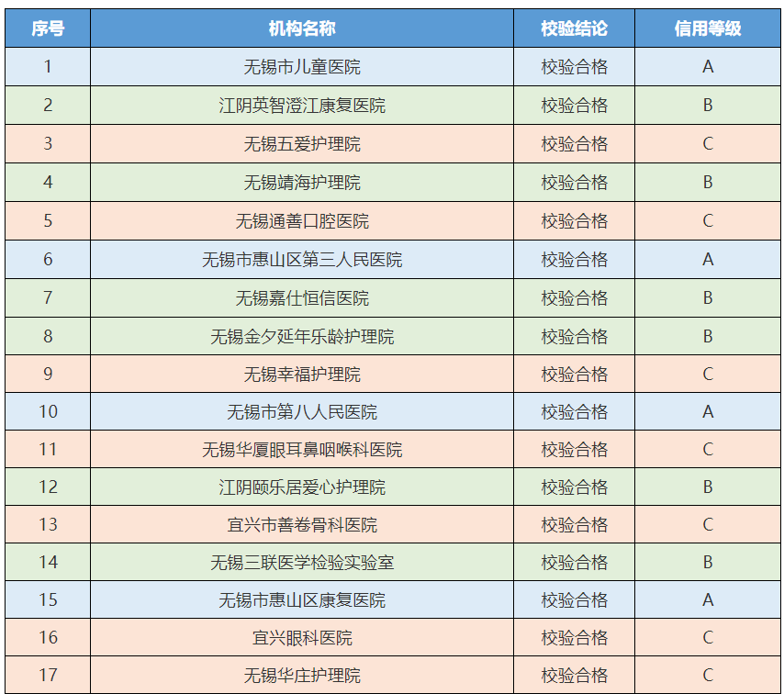Click grade B for 无锡三联医学检验实验室

tap(708, 562)
